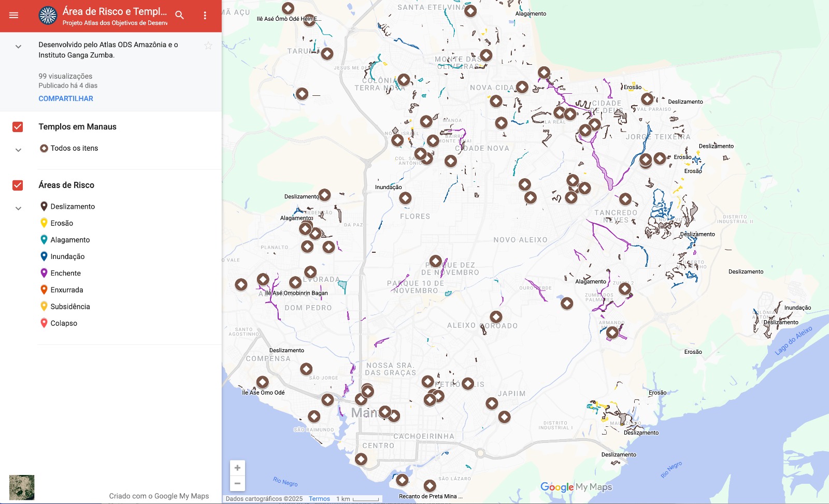
Task: Select Deslizamento in the legend
Action: [73, 207]
